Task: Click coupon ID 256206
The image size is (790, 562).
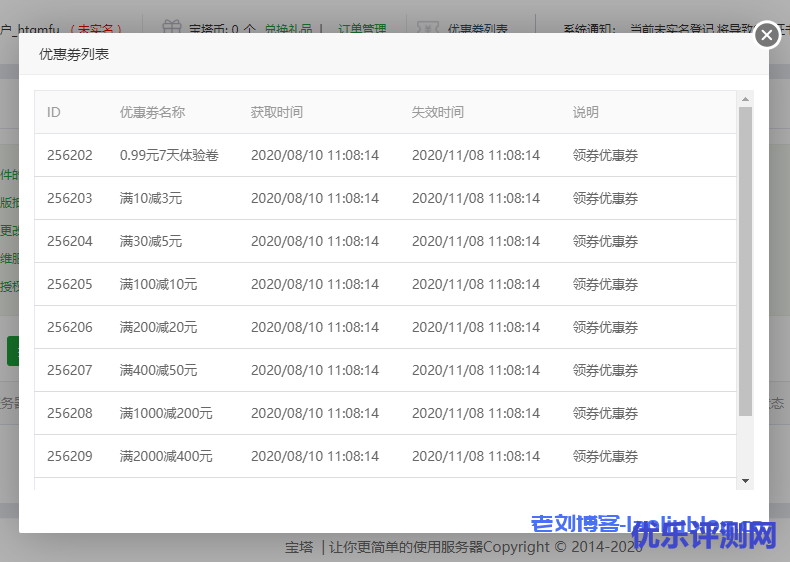Action: tap(70, 327)
